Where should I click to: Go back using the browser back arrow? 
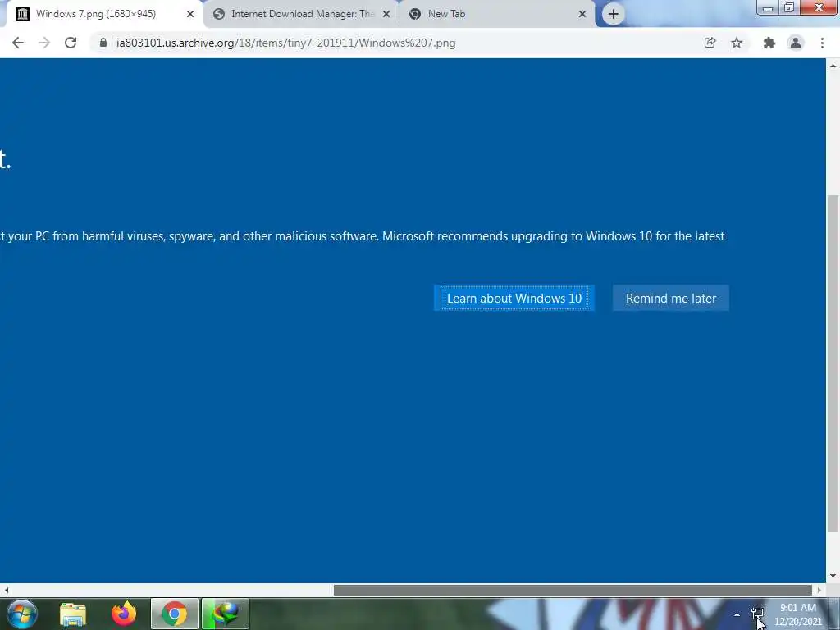tap(18, 43)
